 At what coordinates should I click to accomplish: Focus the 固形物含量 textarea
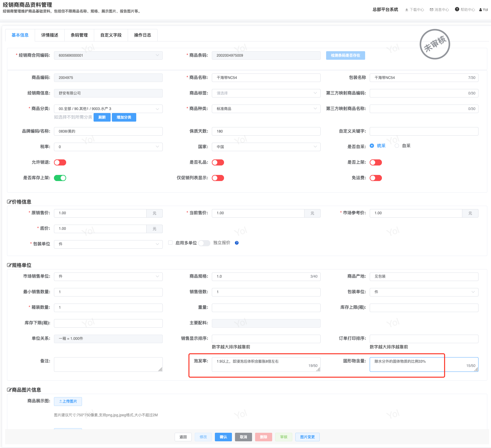point(424,364)
